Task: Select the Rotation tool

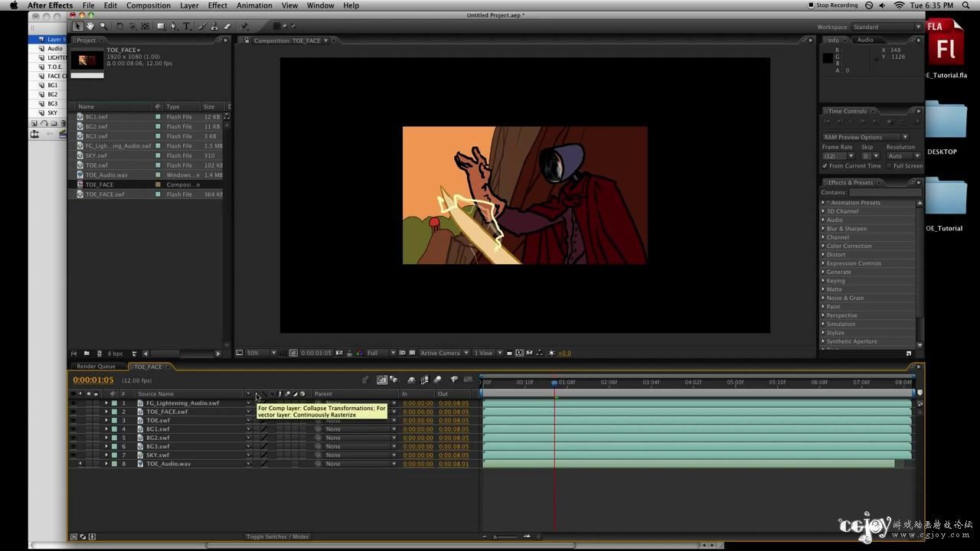Action: (x=119, y=26)
